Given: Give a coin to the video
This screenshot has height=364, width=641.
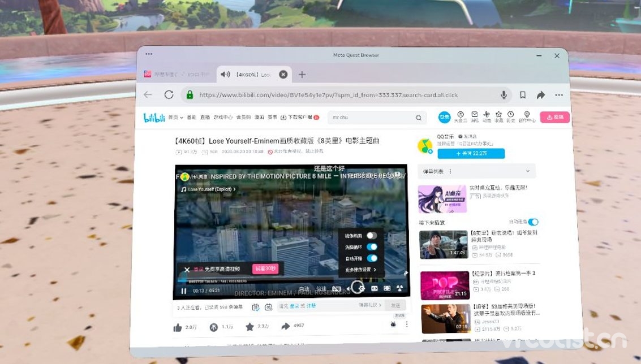Looking at the screenshot, I should (213, 327).
